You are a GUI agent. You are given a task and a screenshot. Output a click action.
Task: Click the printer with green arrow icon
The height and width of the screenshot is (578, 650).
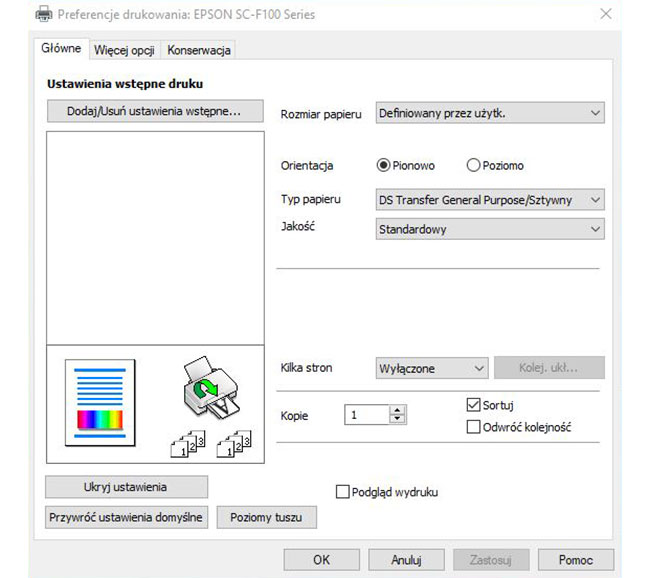click(x=211, y=387)
